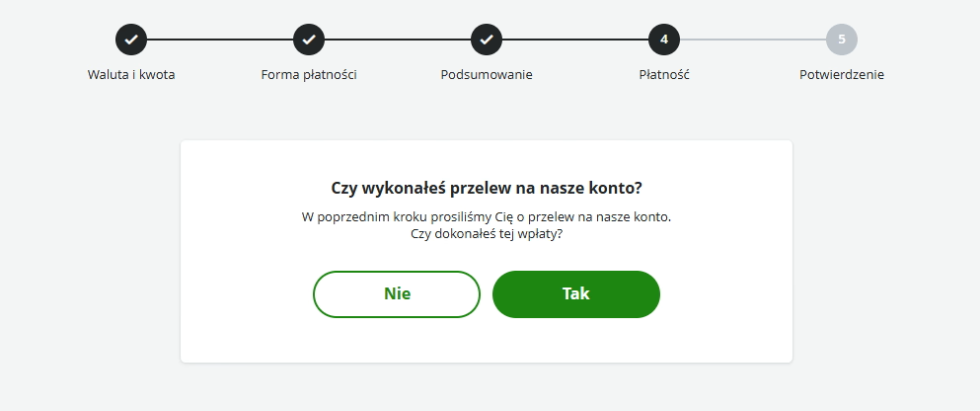Click the progress line between Podsumowanie and Płatność
The width and height of the screenshot is (980, 411).
(575, 40)
